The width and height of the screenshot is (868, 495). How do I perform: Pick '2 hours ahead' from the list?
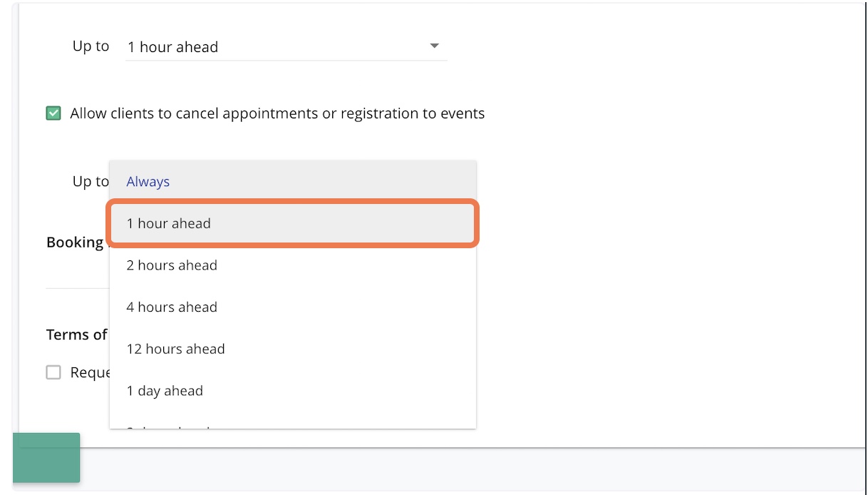click(172, 265)
